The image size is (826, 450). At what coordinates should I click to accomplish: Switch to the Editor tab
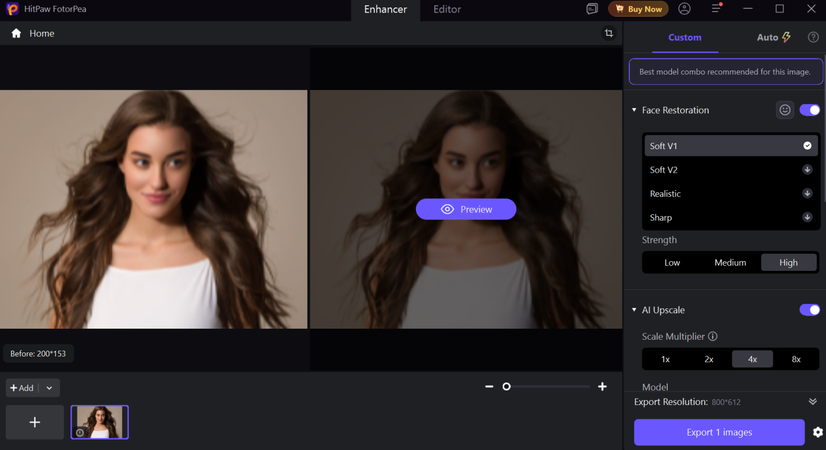point(447,9)
